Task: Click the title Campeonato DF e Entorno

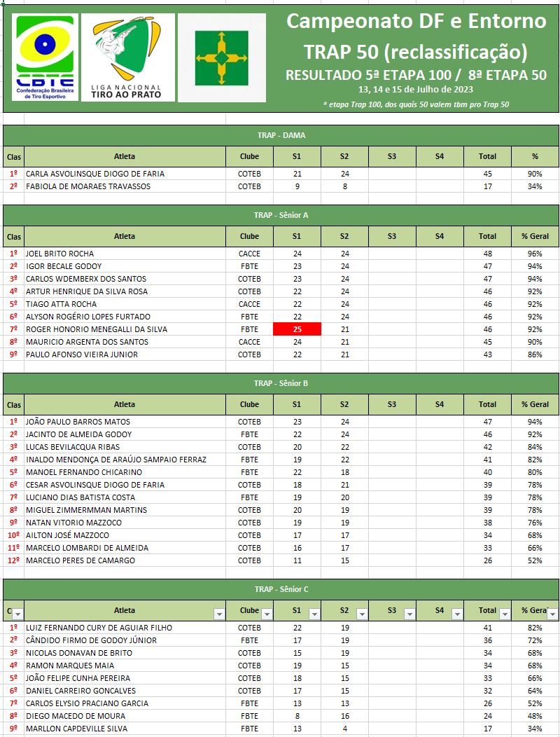Action: tap(416, 21)
